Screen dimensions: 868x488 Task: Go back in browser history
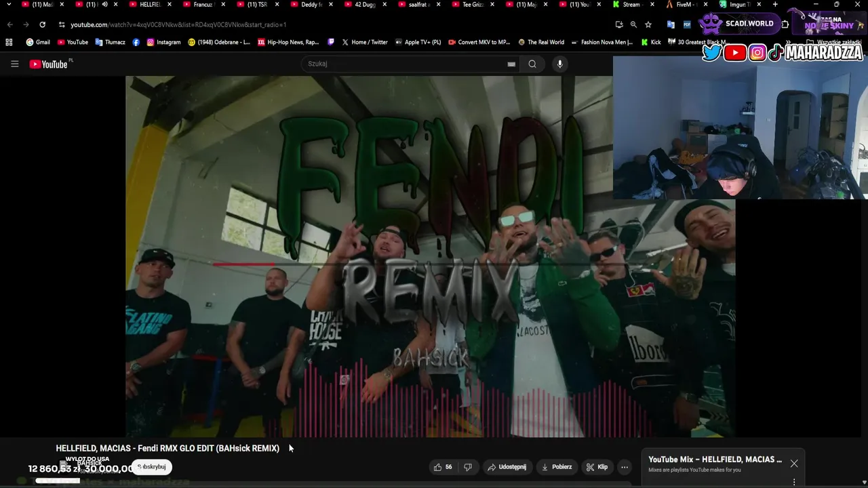tap(9, 24)
